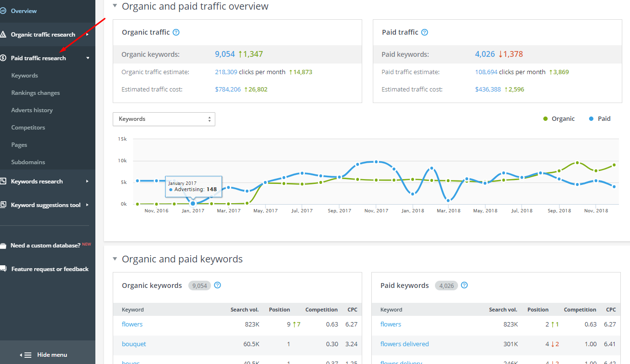
Task: Click paid traffic estimate 108,694
Action: (x=486, y=72)
